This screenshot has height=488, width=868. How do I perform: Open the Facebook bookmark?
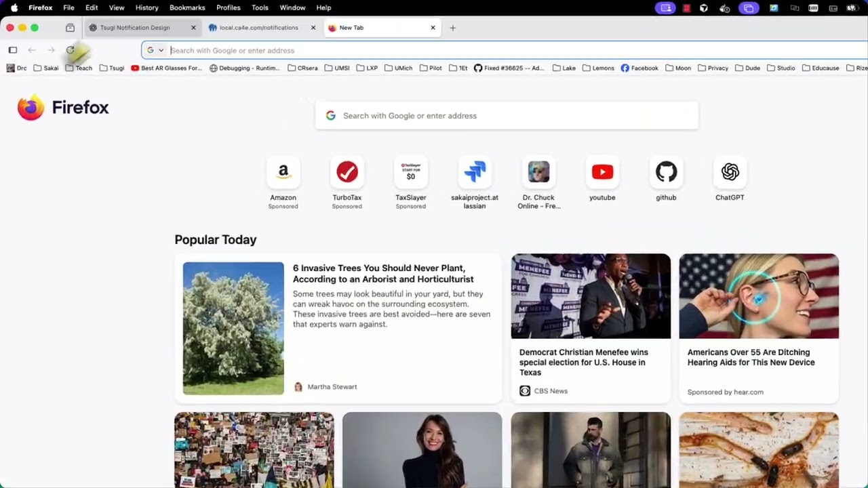tap(639, 68)
